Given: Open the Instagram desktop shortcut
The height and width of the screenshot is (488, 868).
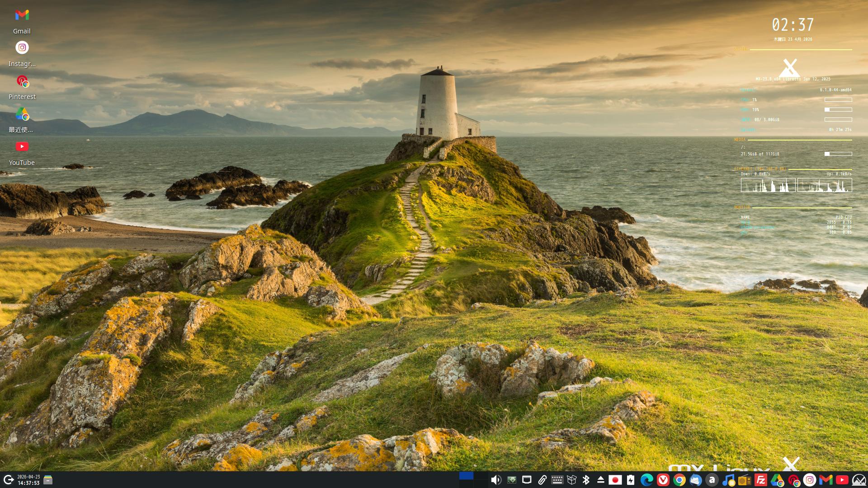Looking at the screenshot, I should pyautogui.click(x=22, y=48).
